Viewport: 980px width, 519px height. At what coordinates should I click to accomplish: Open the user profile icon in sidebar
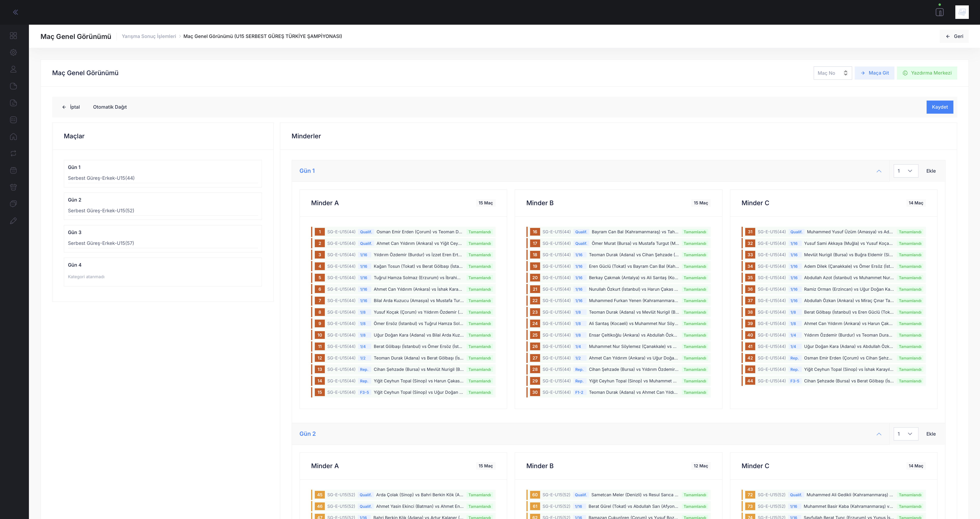pos(13,69)
